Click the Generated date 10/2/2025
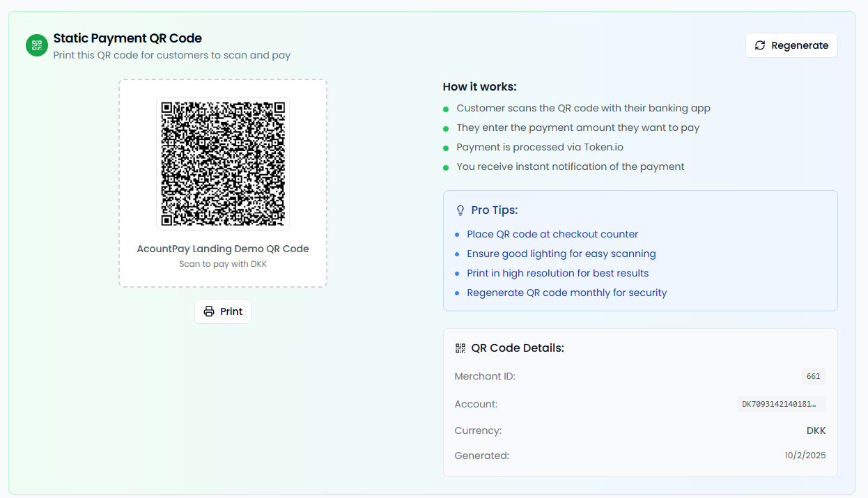This screenshot has height=498, width=868. (805, 455)
